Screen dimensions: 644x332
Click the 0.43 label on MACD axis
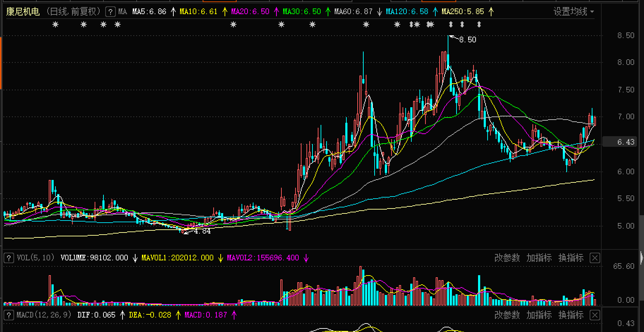click(626, 324)
